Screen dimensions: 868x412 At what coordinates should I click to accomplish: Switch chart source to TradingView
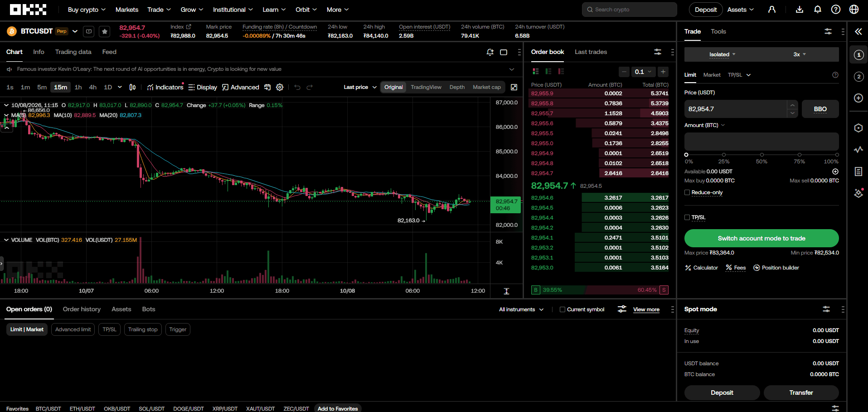pyautogui.click(x=426, y=87)
